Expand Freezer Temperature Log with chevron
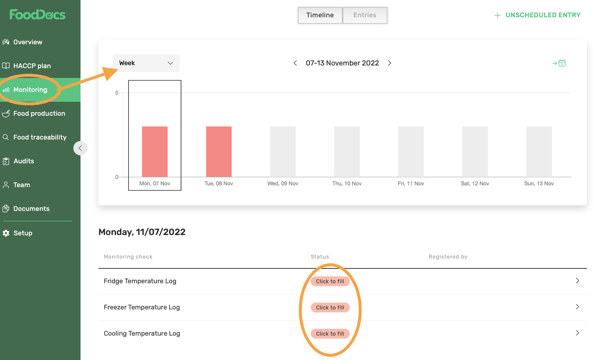600x360 pixels. 577,307
